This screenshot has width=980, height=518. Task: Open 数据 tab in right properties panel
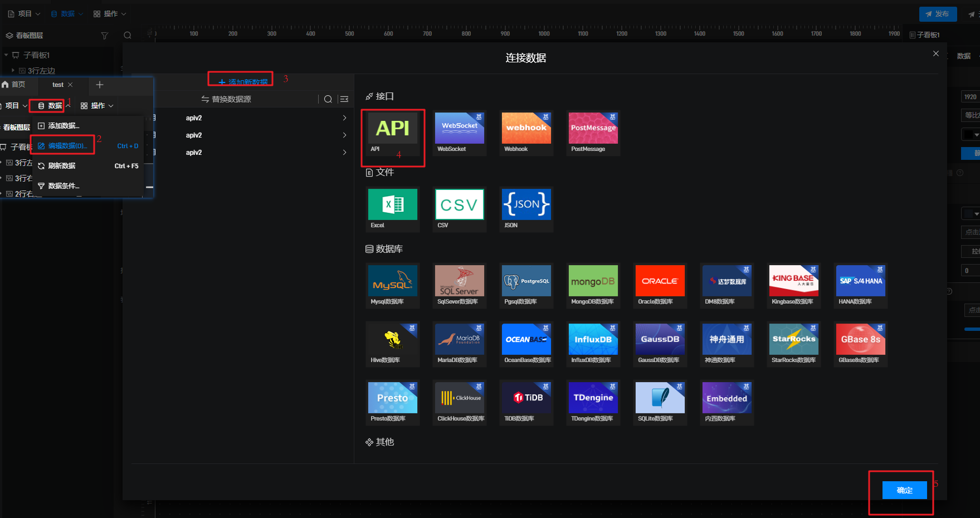click(x=964, y=56)
